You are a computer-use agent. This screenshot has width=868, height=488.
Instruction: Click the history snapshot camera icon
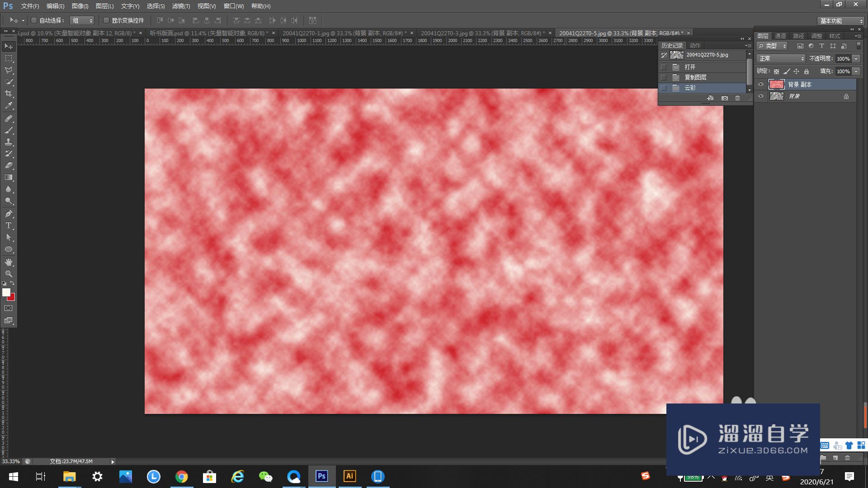[x=725, y=98]
